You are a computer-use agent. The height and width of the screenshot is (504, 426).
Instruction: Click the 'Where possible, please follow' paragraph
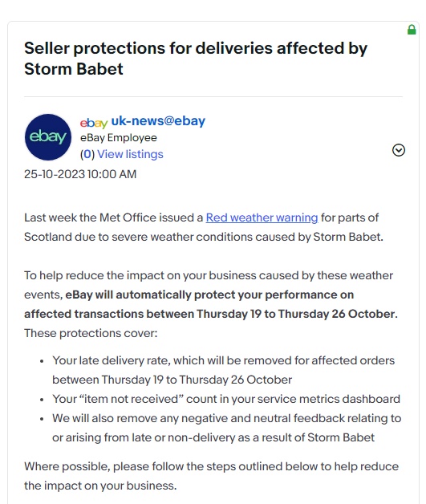point(211,476)
